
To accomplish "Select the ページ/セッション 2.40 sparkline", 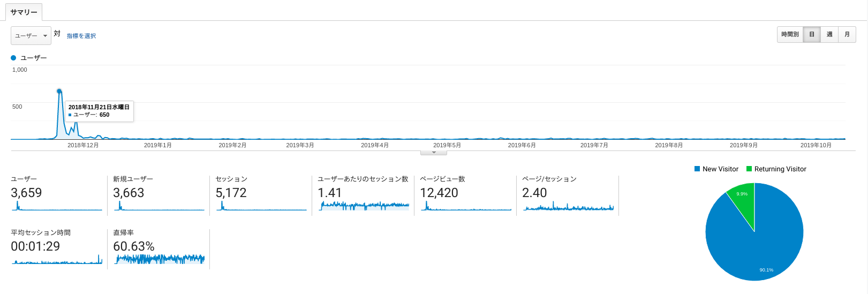I will click(x=569, y=206).
